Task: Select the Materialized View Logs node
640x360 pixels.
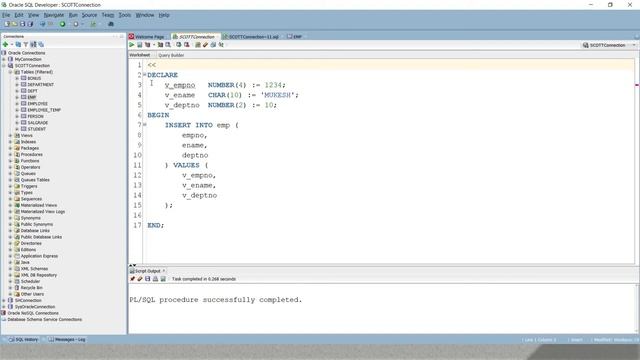Action: coord(43,211)
